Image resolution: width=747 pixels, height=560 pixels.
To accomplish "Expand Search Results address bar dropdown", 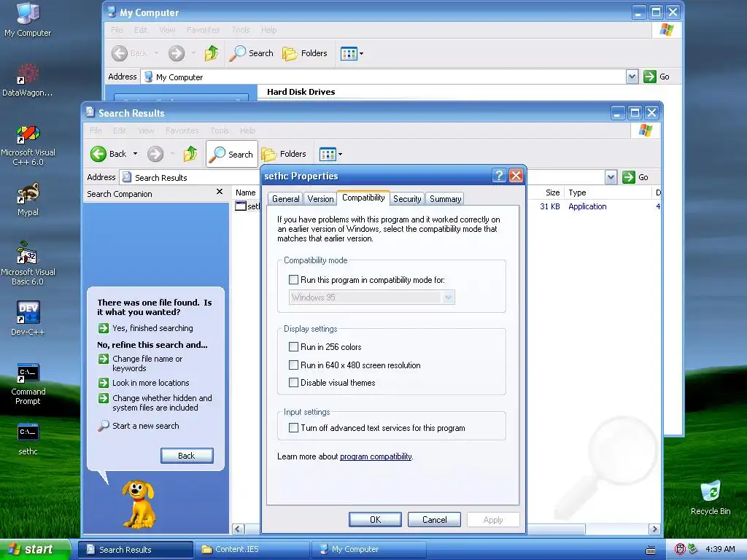I will click(611, 177).
